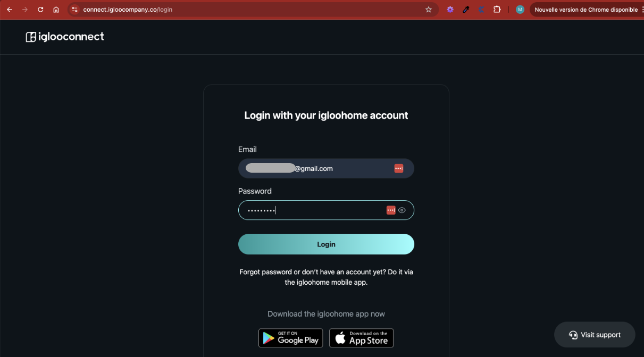The height and width of the screenshot is (357, 644).
Task: Open the purple gear extension icon
Action: point(450,10)
